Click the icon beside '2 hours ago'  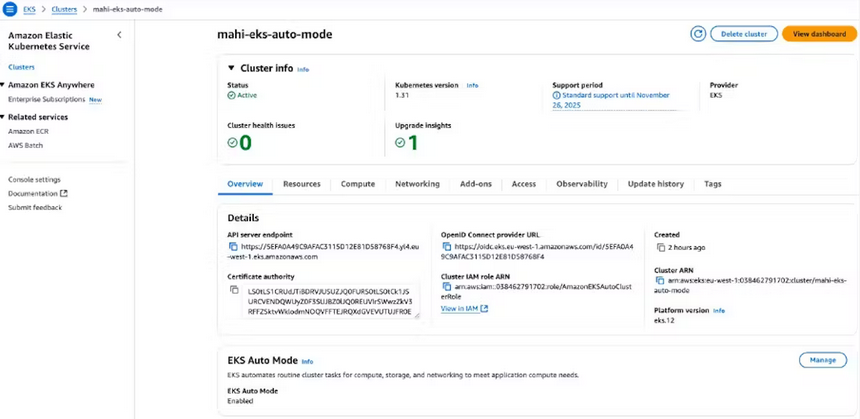(x=660, y=247)
